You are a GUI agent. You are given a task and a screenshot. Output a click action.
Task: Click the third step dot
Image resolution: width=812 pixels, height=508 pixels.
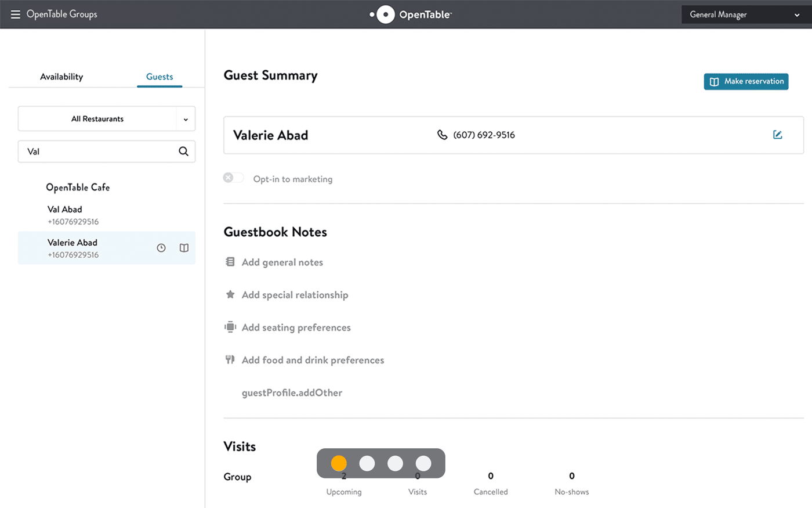[x=395, y=463]
